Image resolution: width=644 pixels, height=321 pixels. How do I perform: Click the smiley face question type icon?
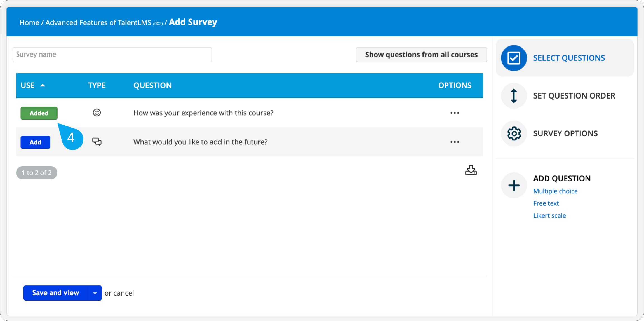(97, 113)
